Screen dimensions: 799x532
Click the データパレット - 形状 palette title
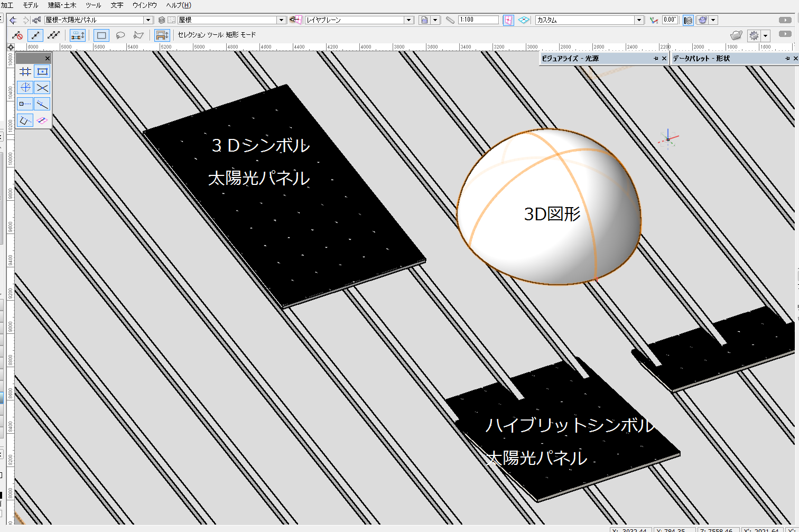click(x=701, y=59)
